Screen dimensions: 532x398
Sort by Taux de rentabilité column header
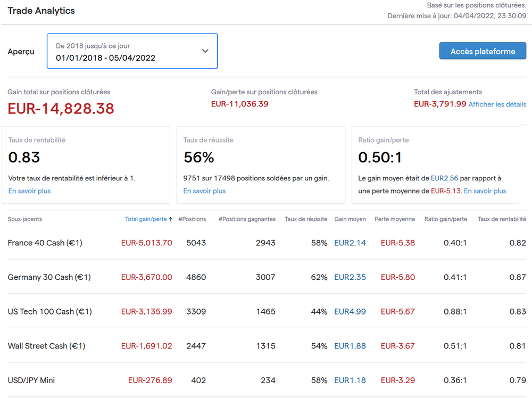tap(502, 219)
